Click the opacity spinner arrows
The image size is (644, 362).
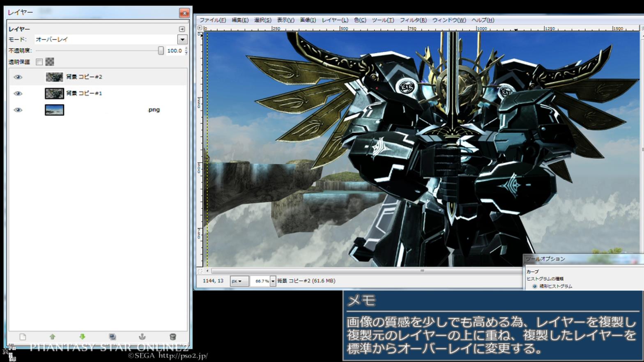click(x=186, y=50)
